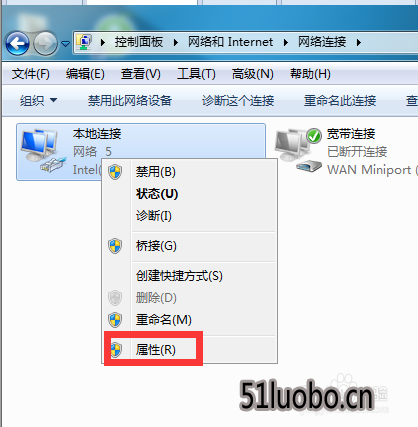The width and height of the screenshot is (418, 427).
Task: Click 诊断这个连接 toolbar button
Action: coord(238,100)
